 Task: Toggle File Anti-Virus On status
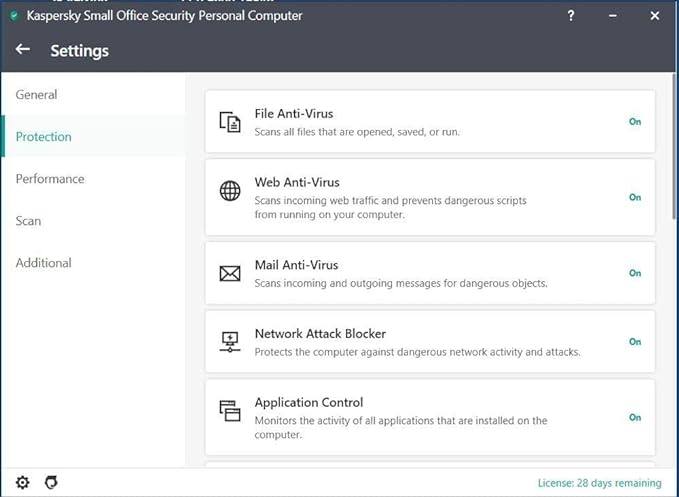click(x=635, y=122)
